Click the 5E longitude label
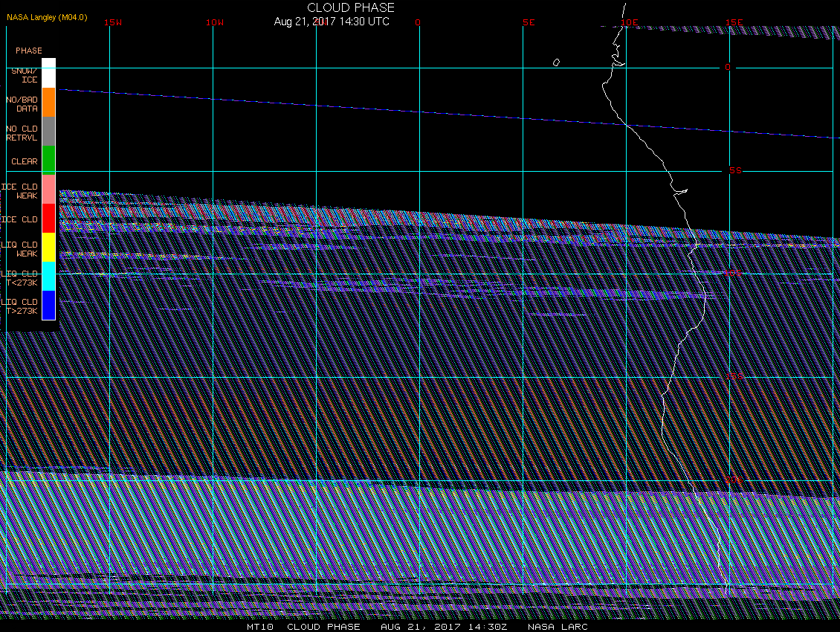 click(x=529, y=22)
